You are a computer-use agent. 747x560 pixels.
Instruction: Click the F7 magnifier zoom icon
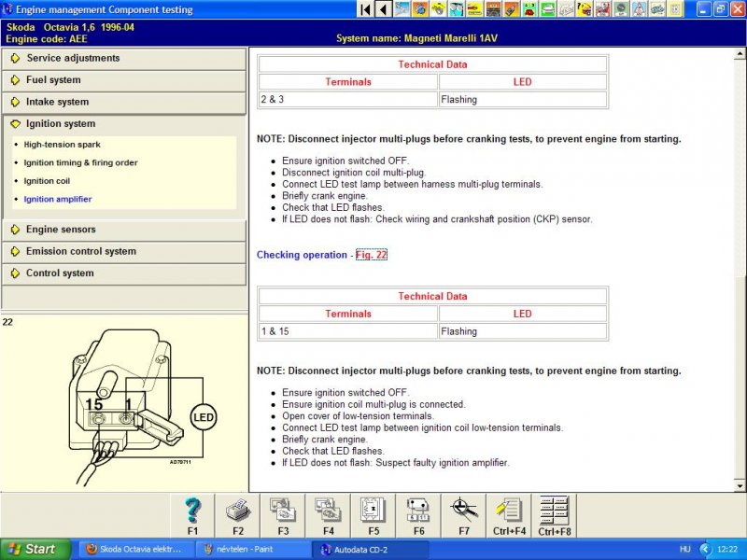(x=464, y=516)
